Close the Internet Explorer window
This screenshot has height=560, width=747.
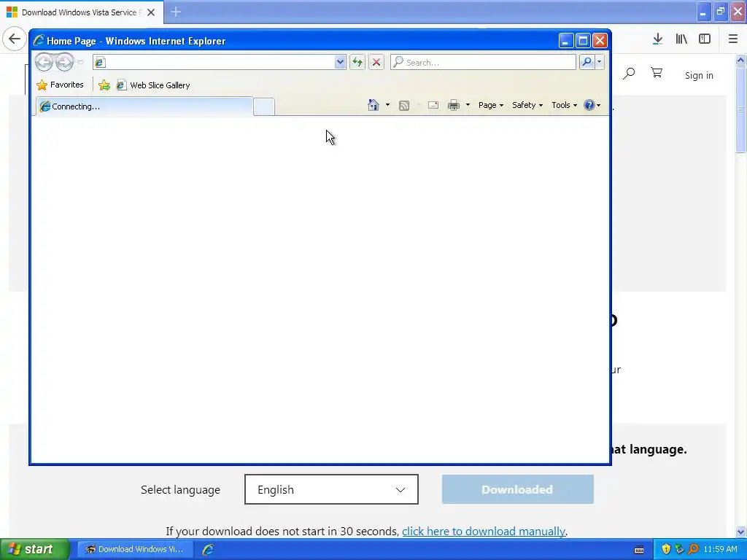600,41
